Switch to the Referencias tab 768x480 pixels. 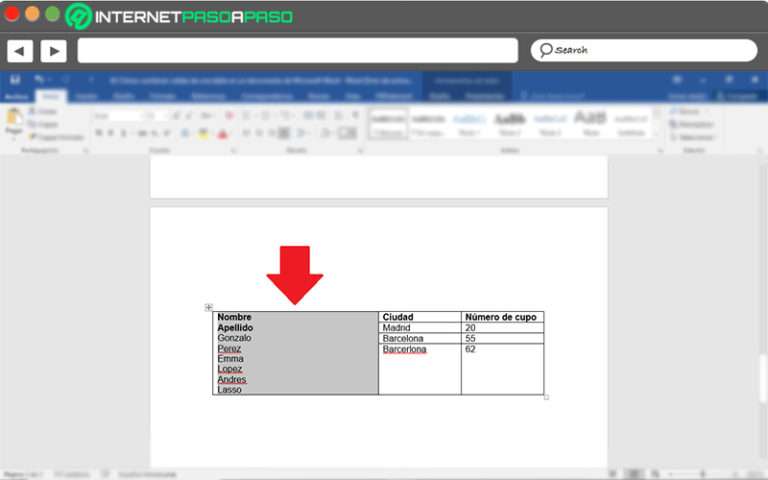coord(209,96)
